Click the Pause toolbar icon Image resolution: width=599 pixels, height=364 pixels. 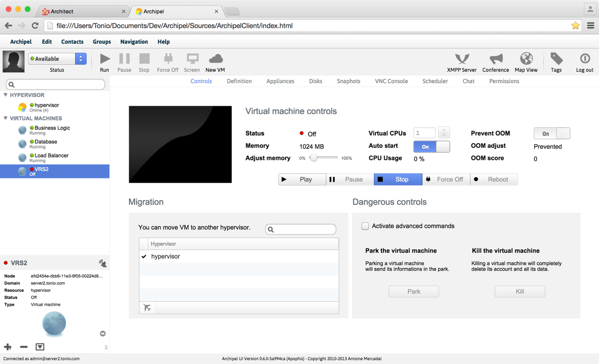[x=124, y=59]
